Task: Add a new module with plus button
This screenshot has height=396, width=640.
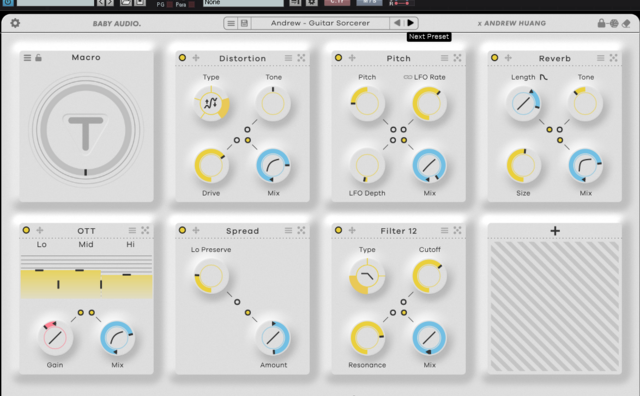Action: tap(555, 231)
